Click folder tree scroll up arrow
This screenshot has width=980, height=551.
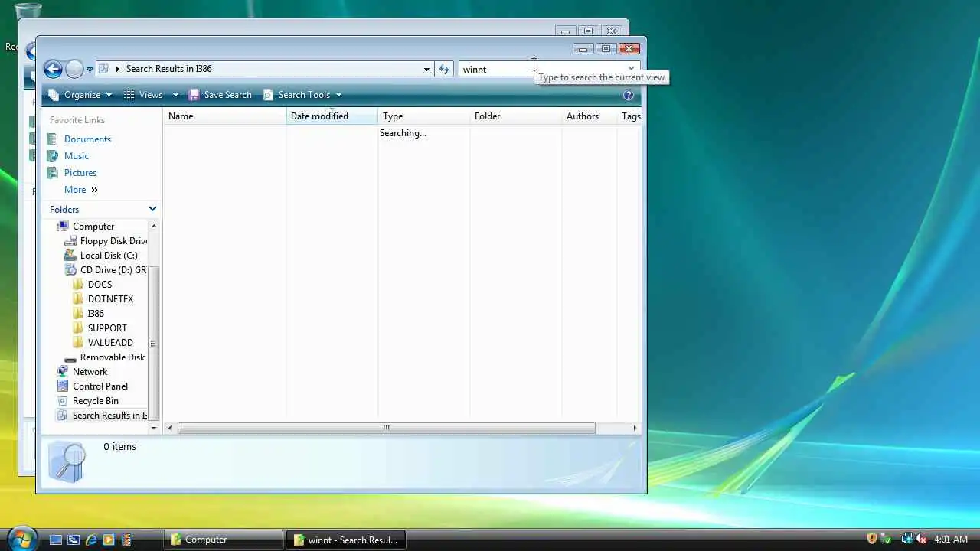[154, 226]
